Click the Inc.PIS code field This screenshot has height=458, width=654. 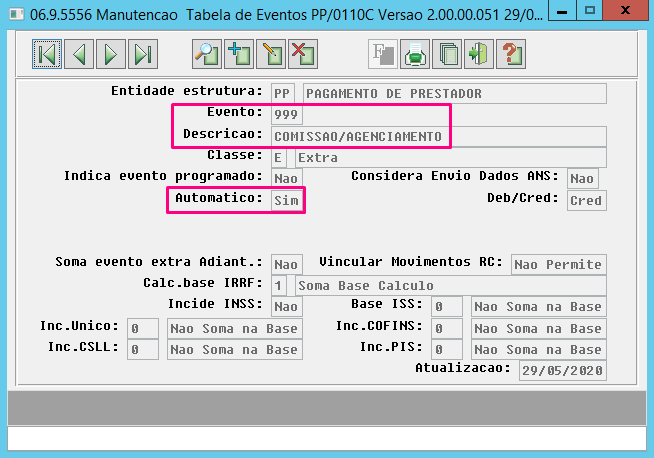pyautogui.click(x=447, y=350)
